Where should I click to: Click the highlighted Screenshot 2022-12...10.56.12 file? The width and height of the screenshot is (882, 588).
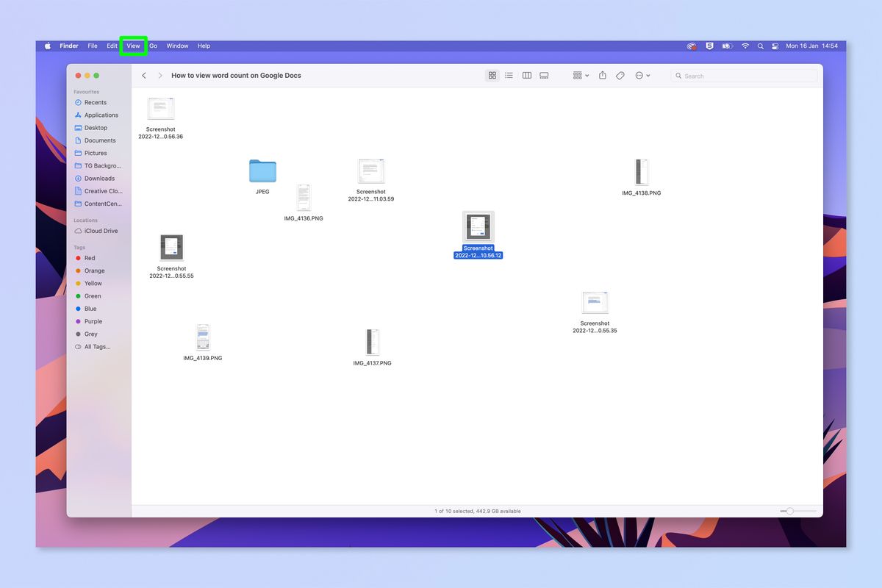click(x=478, y=226)
